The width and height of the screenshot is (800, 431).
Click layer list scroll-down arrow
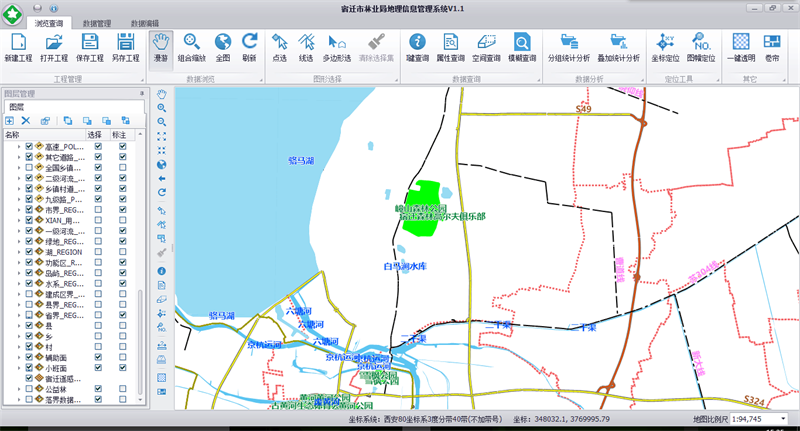pyautogui.click(x=140, y=400)
